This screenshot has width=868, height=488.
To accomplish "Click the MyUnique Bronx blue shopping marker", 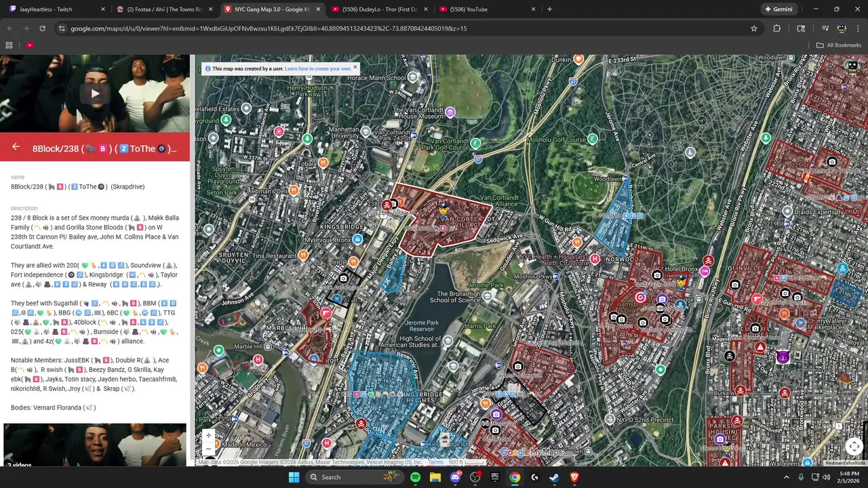I will (x=357, y=239).
